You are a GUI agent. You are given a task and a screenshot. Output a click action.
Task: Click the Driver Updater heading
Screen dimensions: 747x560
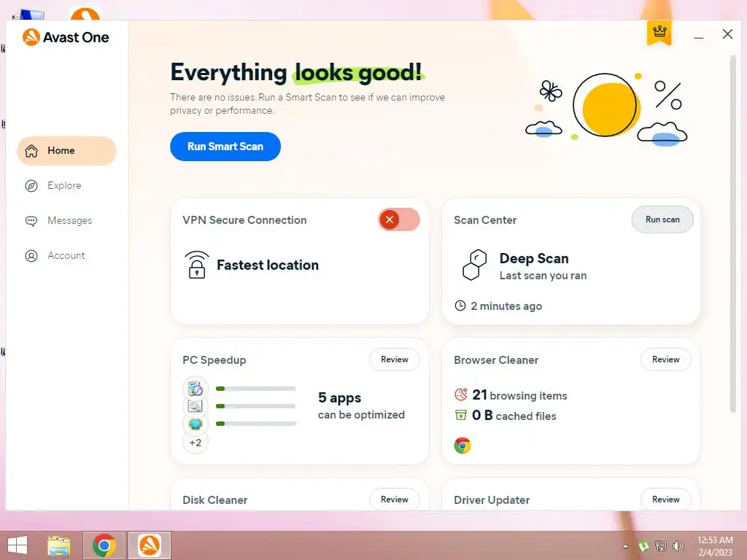click(x=492, y=500)
